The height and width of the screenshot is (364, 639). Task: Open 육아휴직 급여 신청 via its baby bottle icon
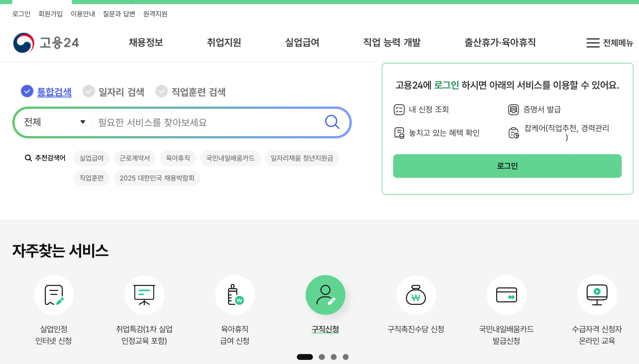(235, 295)
